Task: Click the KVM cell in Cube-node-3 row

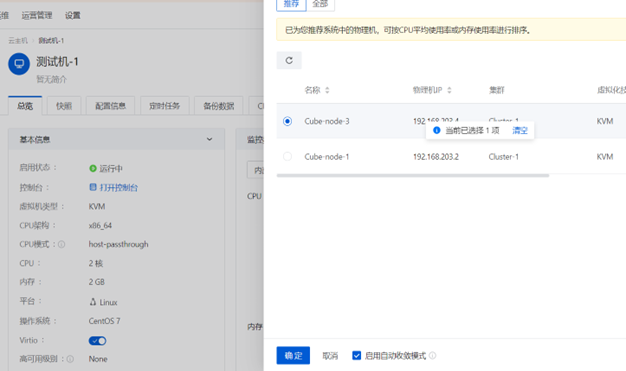Action: tap(605, 121)
